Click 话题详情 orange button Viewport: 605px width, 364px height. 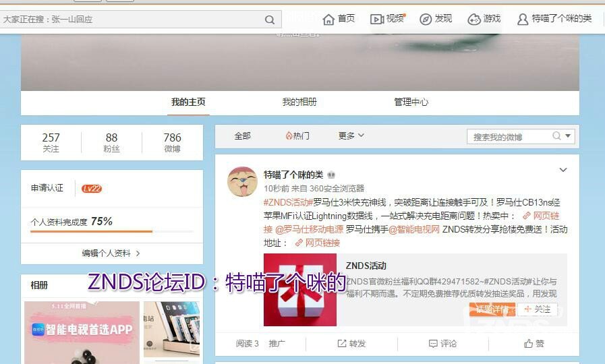[x=492, y=309]
